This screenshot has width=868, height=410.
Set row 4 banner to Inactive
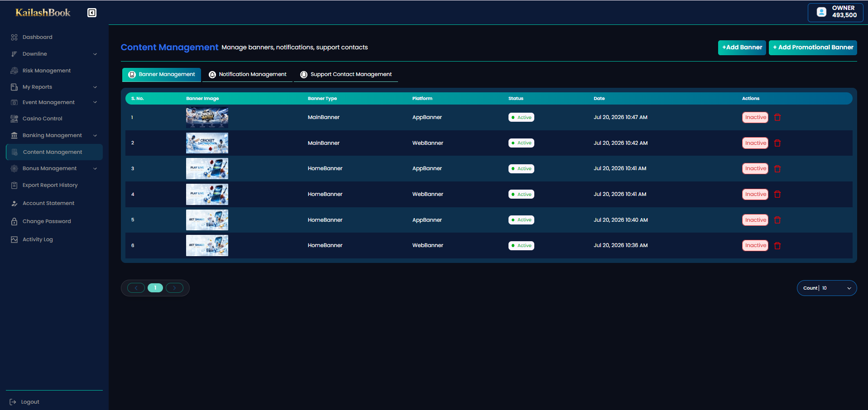[x=755, y=194]
